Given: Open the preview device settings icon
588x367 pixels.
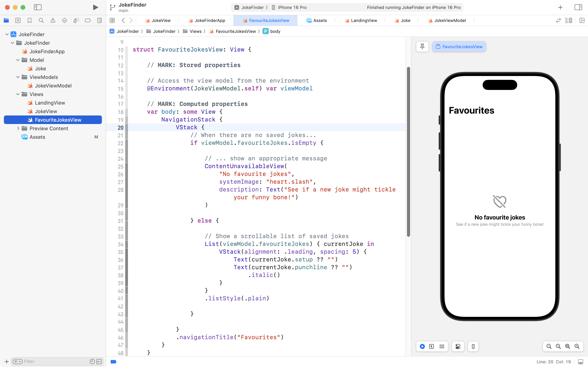Looking at the screenshot, I should click(x=458, y=346).
